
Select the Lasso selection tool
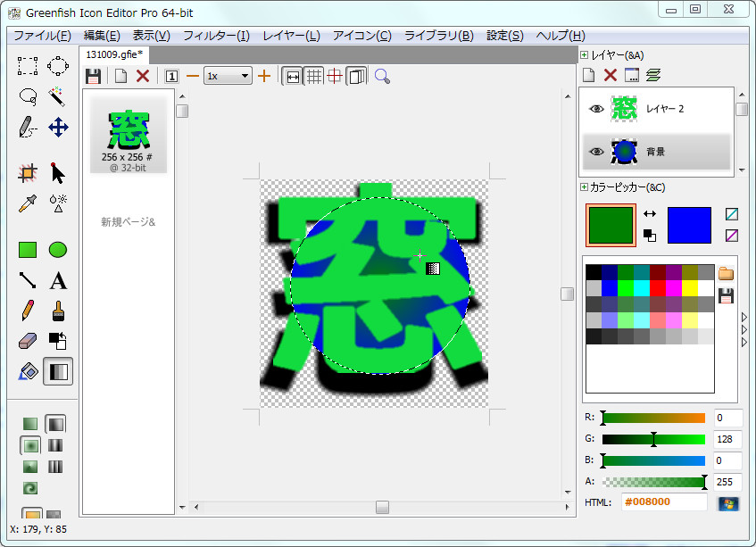28,95
